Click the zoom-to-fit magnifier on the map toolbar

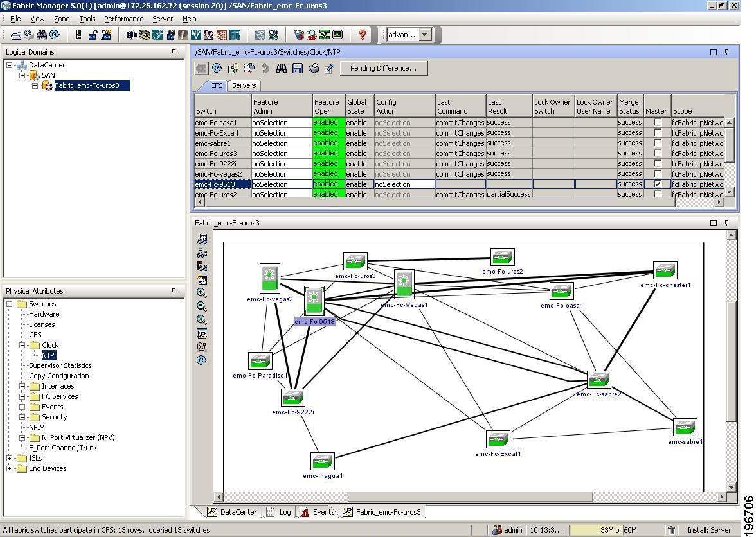click(x=202, y=320)
